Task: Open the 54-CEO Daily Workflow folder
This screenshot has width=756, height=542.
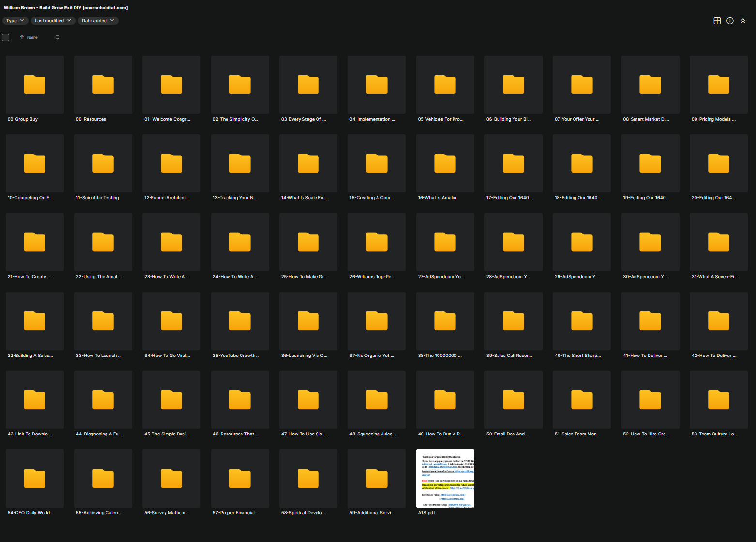Action: (35, 479)
